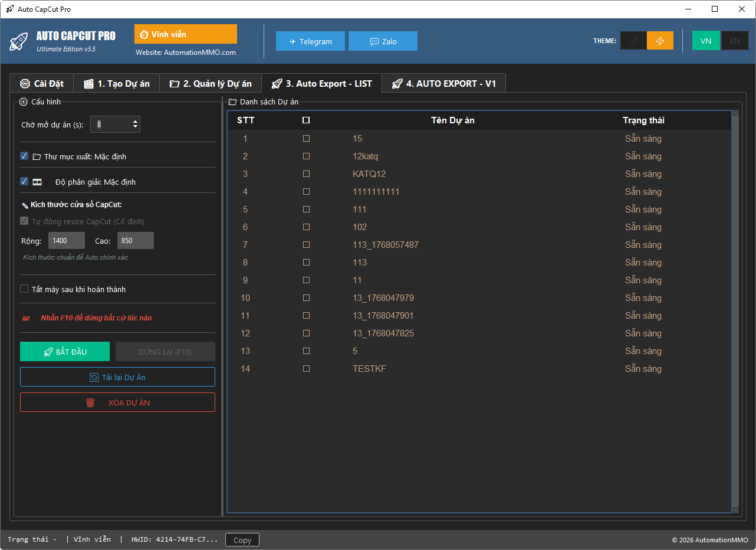Click Sẵn sàng status of project 113
The height and width of the screenshot is (550, 756).
643,263
